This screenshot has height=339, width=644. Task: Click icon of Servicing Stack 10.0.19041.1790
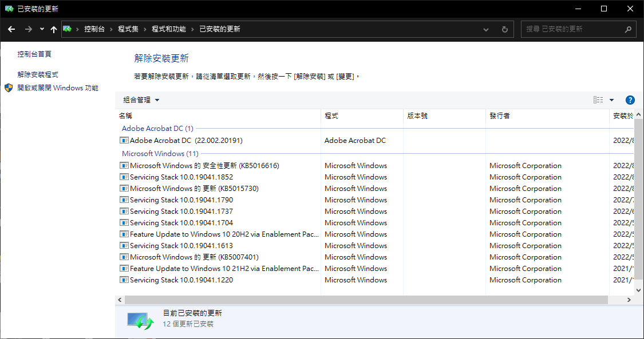click(x=124, y=200)
